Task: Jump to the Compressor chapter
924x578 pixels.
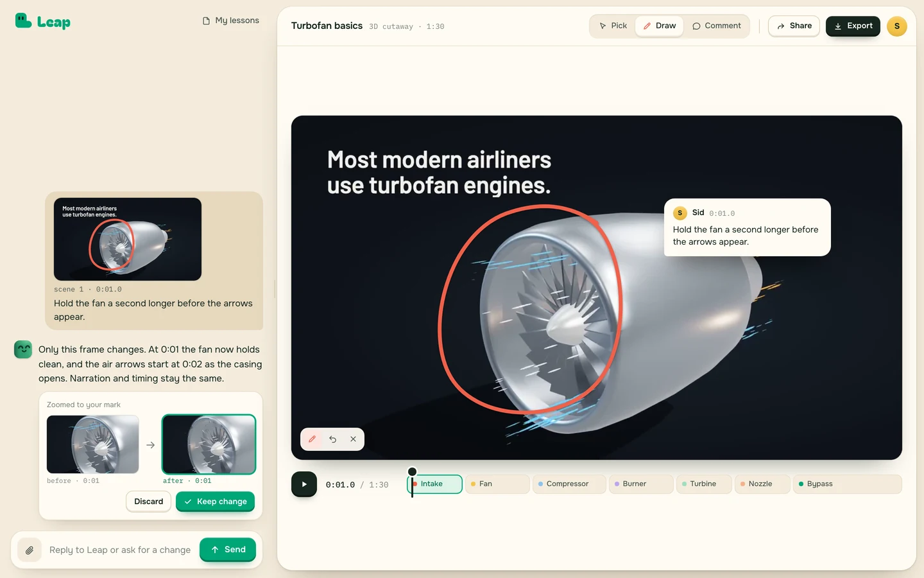Action: pyautogui.click(x=569, y=484)
